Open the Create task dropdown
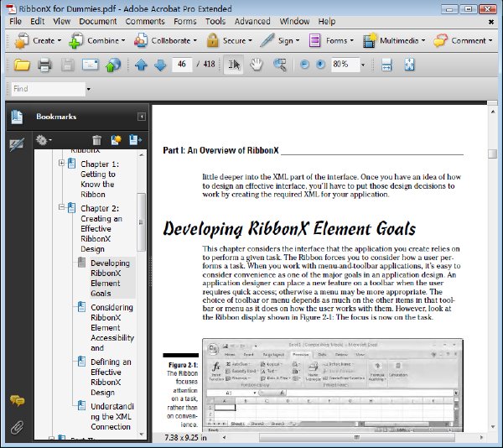Image resolution: width=503 pixels, height=448 pixels. (x=39, y=41)
